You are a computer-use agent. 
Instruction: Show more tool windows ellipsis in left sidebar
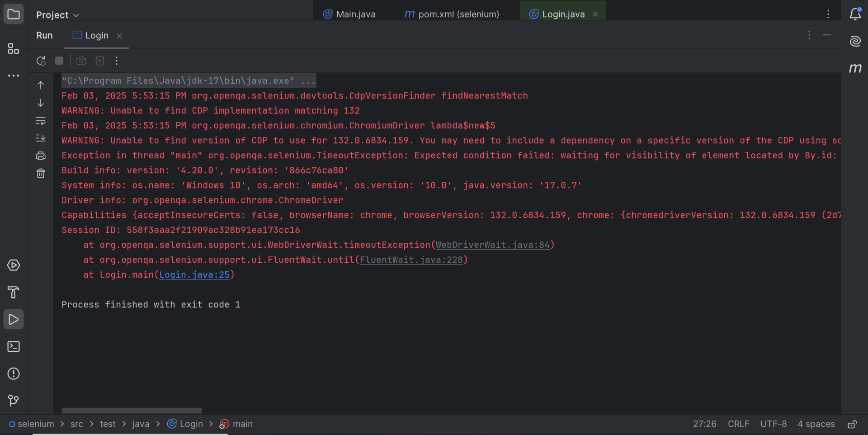tap(14, 76)
